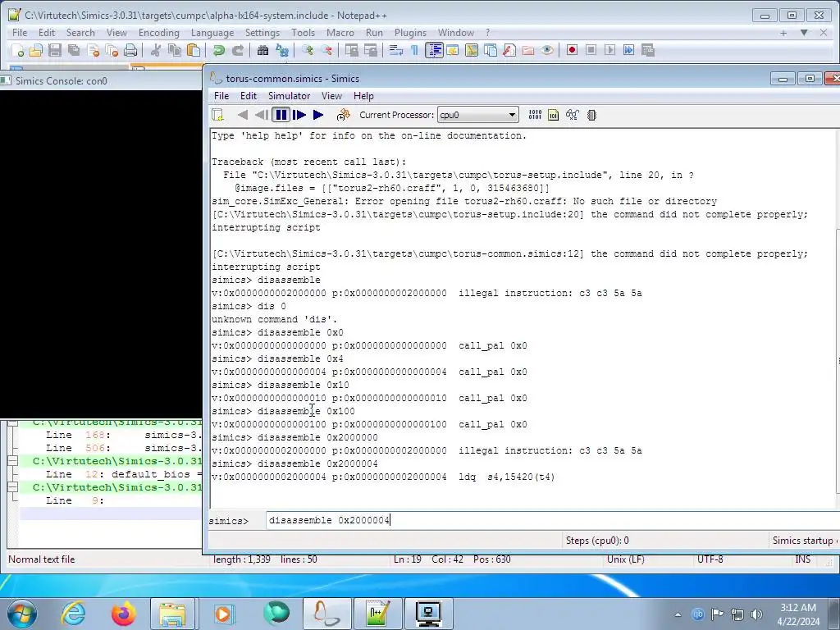Screen dimensions: 840x630
Task: Collapse the expander above Line 9 result
Action: [x=11, y=487]
